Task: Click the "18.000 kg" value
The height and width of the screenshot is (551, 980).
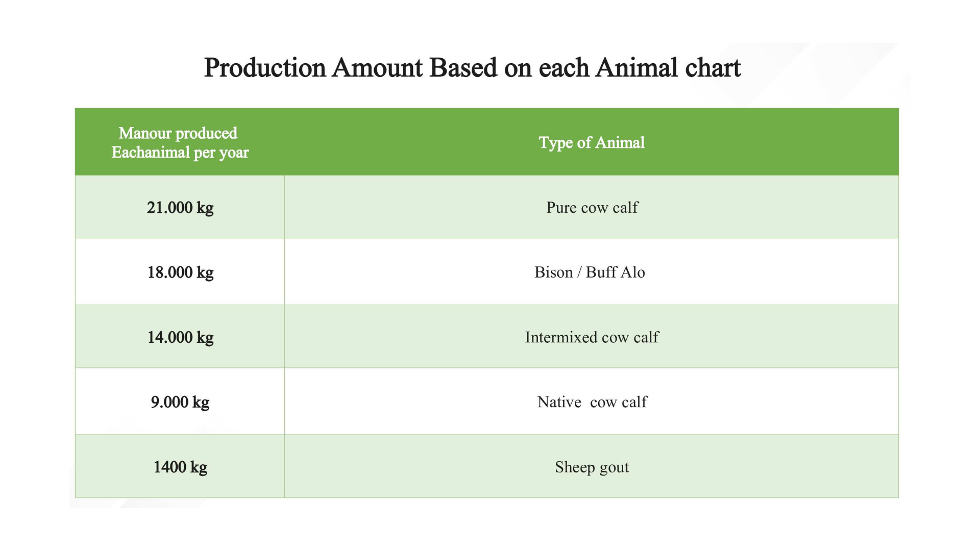Action: 180,272
